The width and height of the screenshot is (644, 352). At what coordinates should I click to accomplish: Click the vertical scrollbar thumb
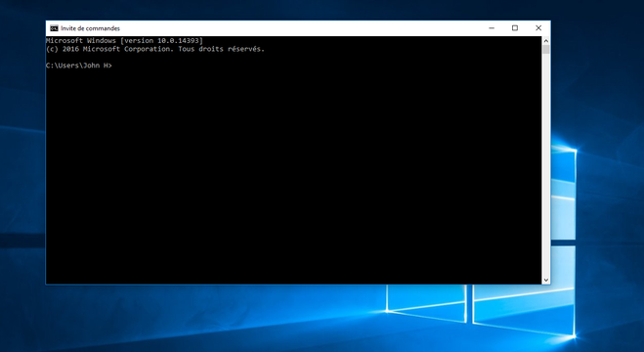546,49
